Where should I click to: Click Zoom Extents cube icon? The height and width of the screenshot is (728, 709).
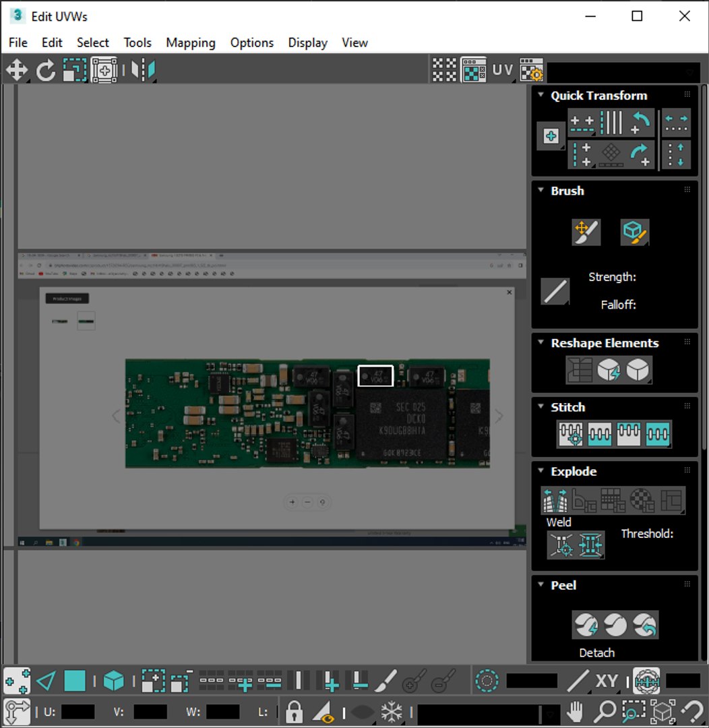[x=663, y=711]
